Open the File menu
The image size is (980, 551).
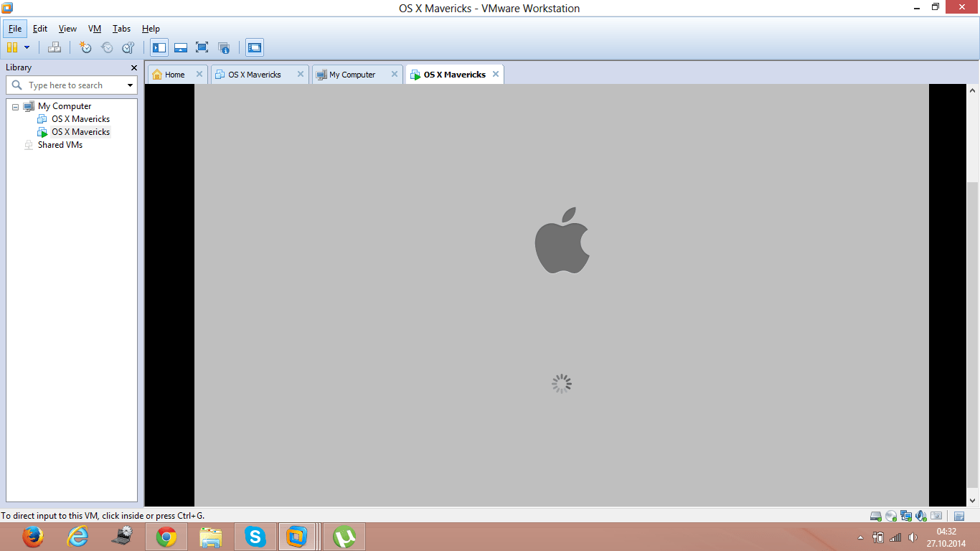[x=15, y=29]
